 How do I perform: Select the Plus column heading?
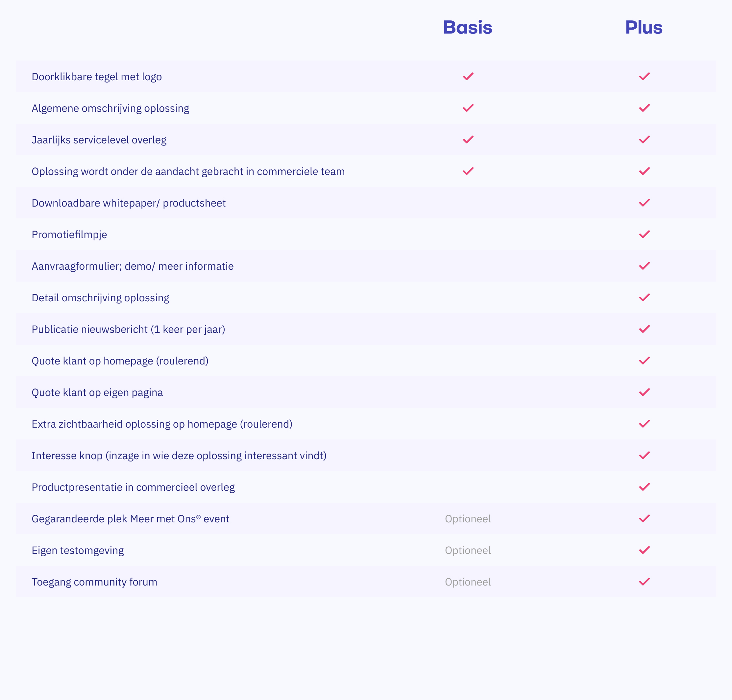point(644,27)
